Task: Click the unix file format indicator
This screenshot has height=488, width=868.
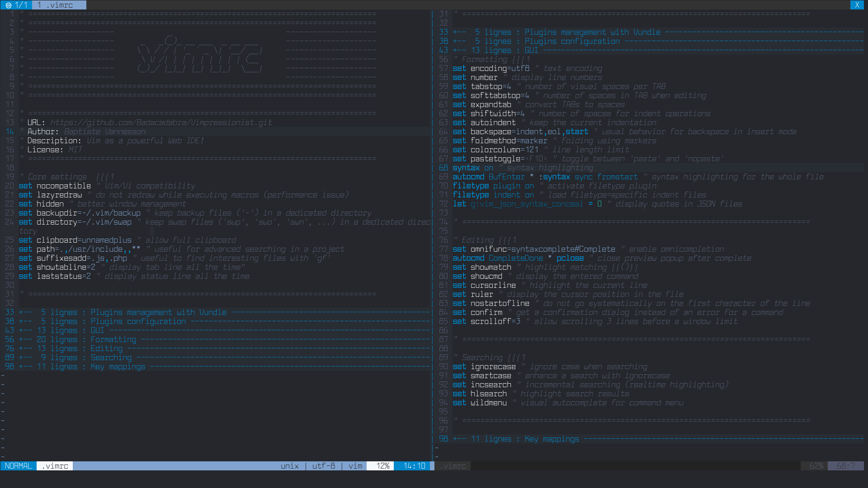Action: click(x=289, y=466)
